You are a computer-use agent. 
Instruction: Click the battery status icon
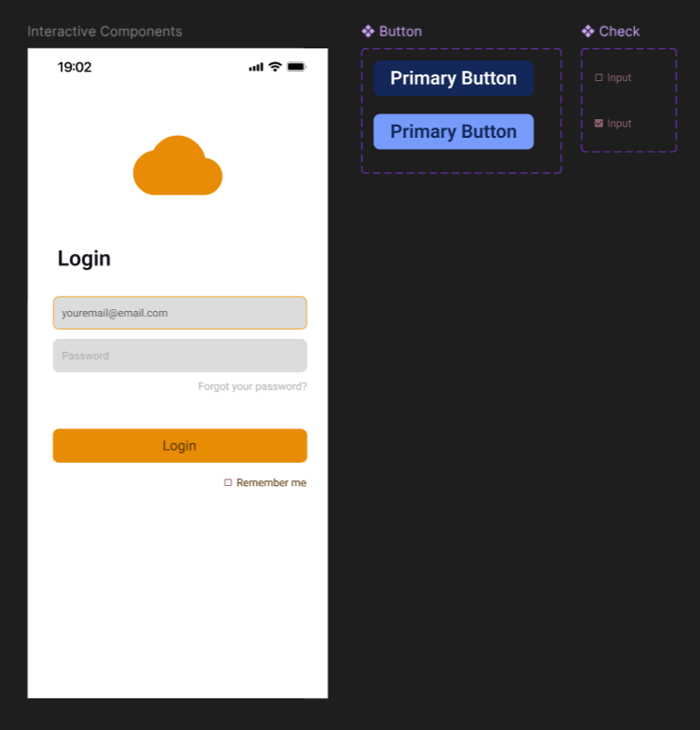coord(296,67)
